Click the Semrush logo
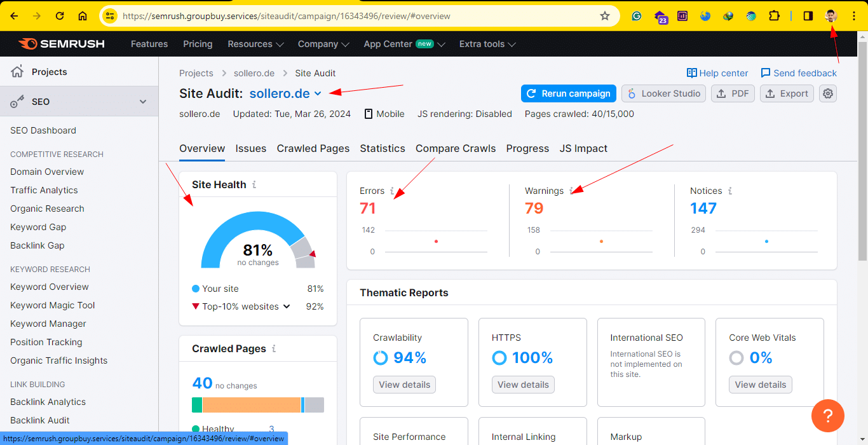Viewport: 868px width, 445px height. [x=62, y=44]
